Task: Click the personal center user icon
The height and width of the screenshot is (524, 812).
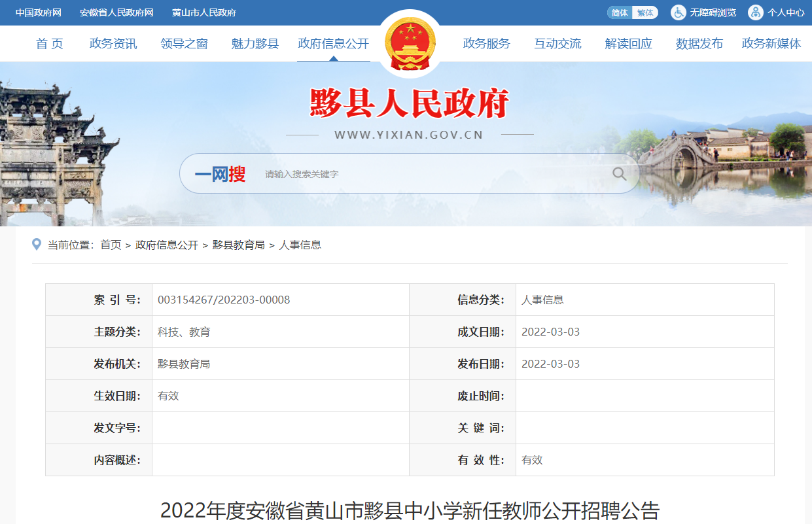Action: 756,12
